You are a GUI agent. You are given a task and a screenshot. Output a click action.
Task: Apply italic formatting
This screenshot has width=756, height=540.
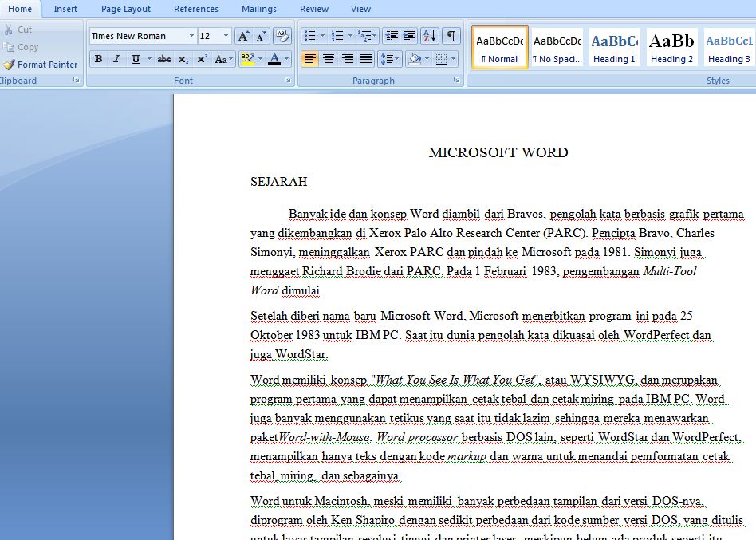(x=116, y=57)
